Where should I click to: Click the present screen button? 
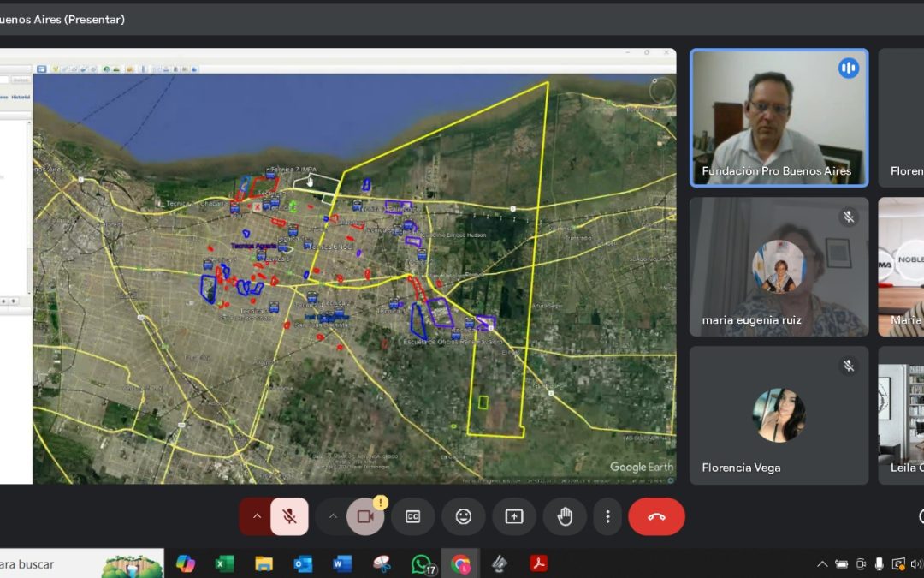point(514,516)
